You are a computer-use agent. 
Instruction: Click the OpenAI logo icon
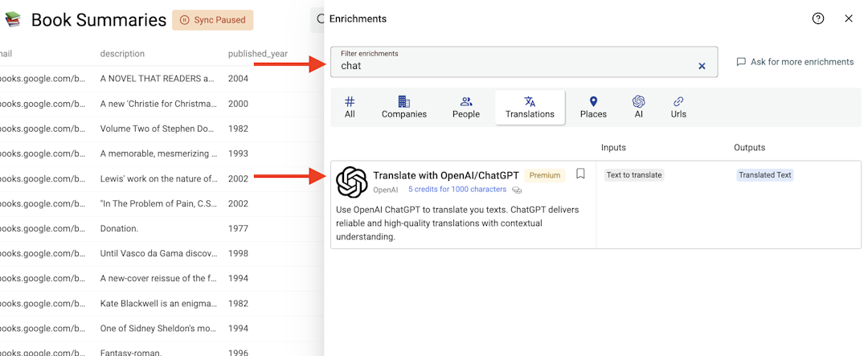tap(352, 181)
